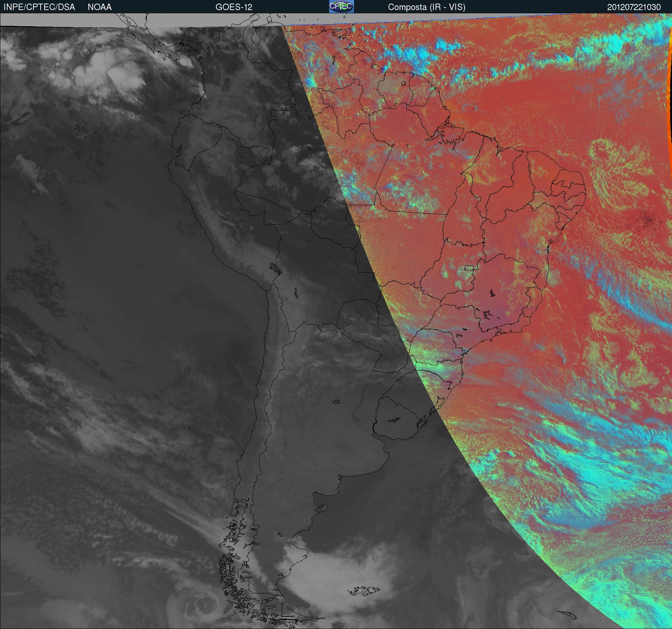The height and width of the screenshot is (629, 672).
Task: Click the 201207221030 timestamp
Action: [634, 7]
